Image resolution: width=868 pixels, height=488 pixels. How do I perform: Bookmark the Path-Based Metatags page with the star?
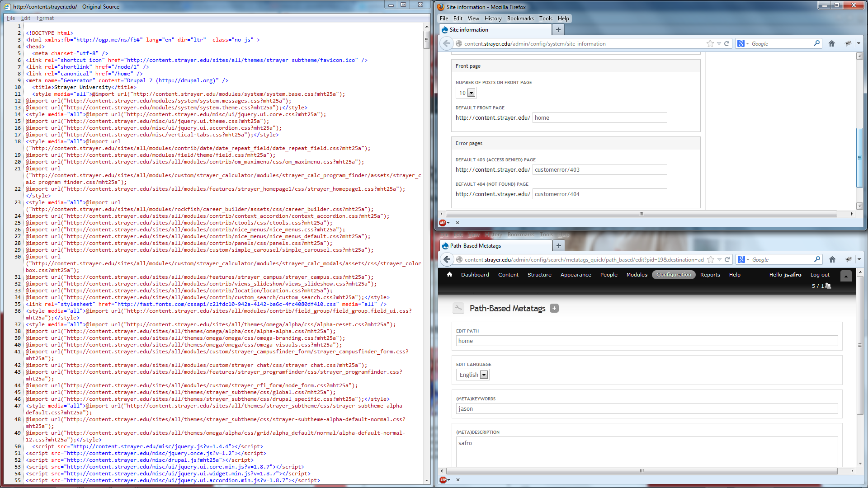710,259
